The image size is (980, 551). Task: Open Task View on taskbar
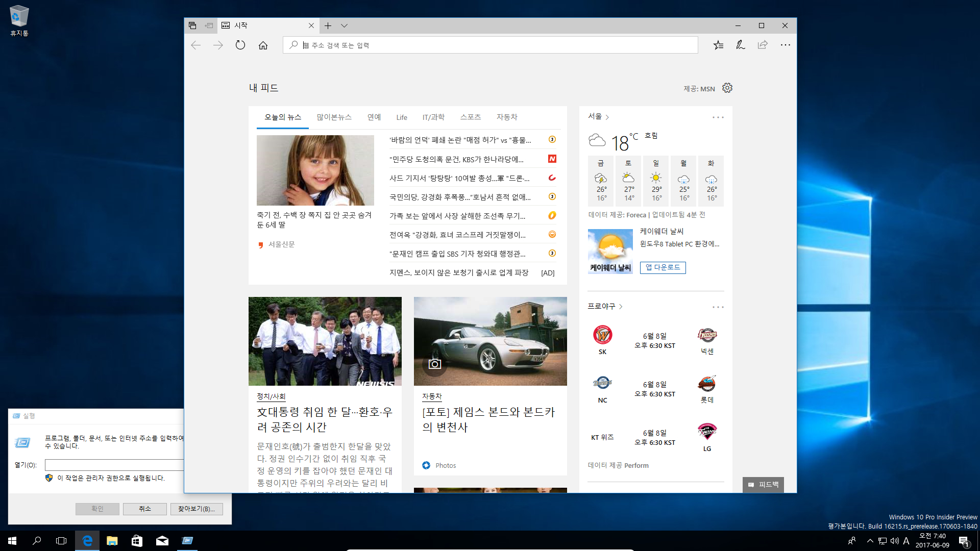tap(61, 541)
